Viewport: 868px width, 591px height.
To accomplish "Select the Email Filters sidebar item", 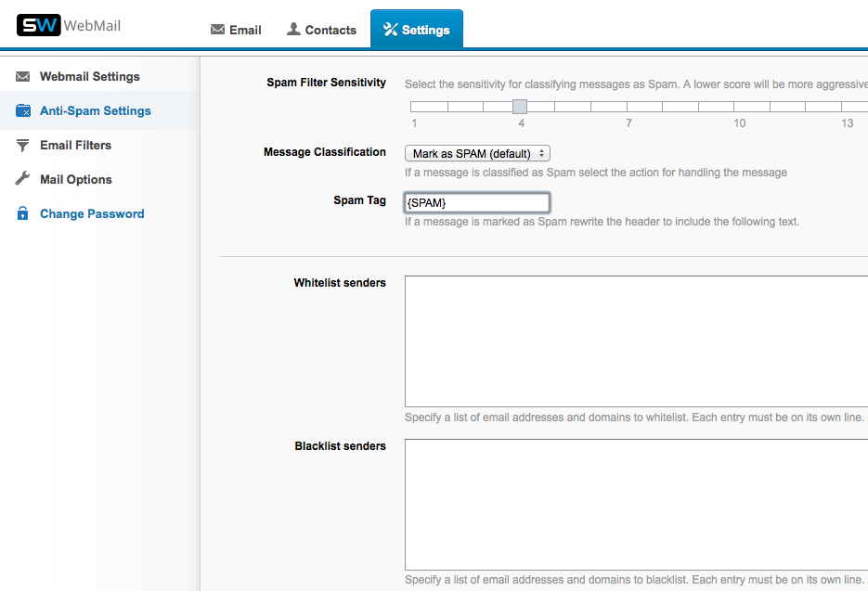I will click(75, 146).
